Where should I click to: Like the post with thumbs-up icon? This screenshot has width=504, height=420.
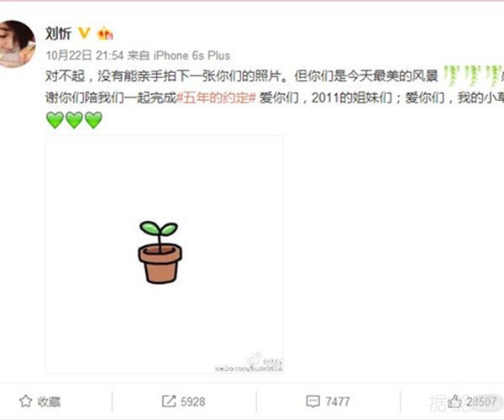click(x=455, y=401)
